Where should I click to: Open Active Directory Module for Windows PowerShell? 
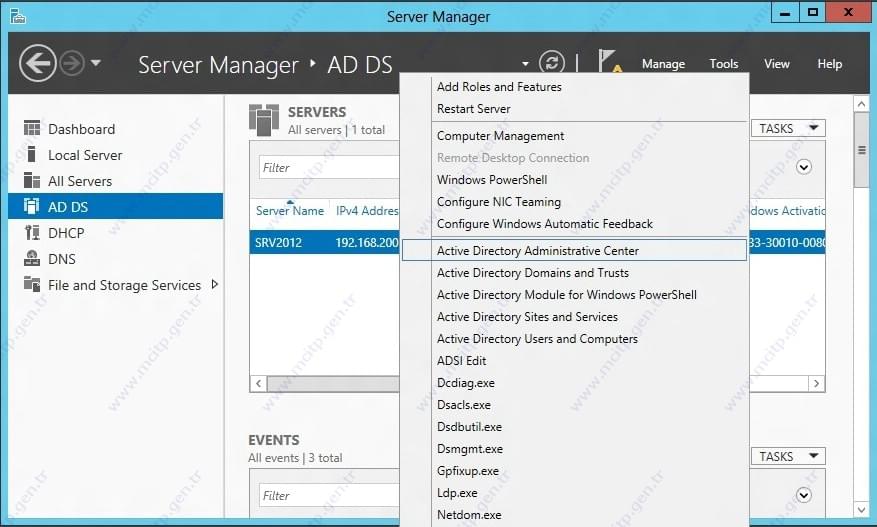(x=567, y=295)
